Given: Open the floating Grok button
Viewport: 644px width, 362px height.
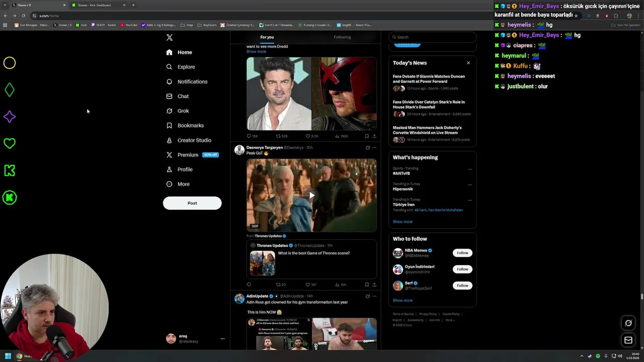Looking at the screenshot, I should (628, 323).
